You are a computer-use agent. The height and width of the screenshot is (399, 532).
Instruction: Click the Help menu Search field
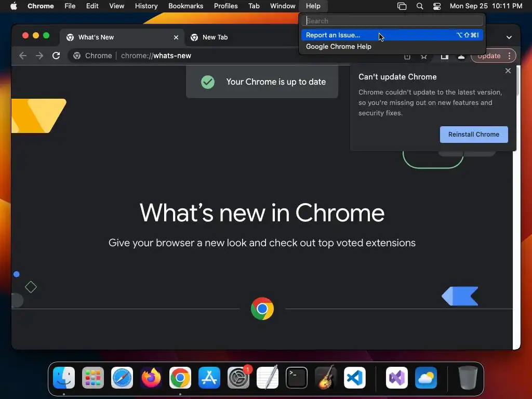pos(393,21)
